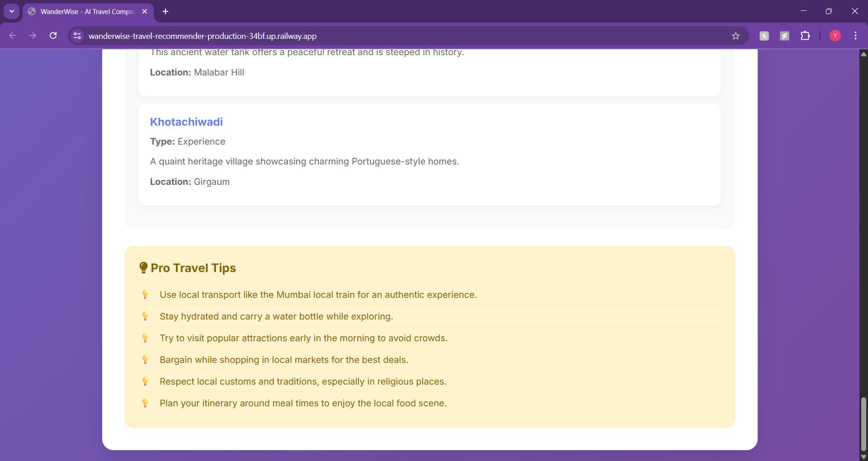Click the vertical scrollbar thumb
Viewport: 868px width, 461px height.
pyautogui.click(x=863, y=424)
